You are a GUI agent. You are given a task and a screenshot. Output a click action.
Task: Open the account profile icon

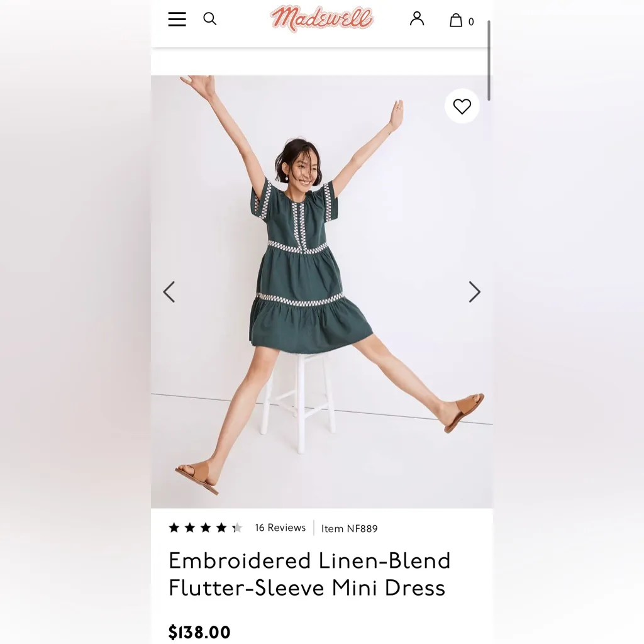tap(417, 19)
